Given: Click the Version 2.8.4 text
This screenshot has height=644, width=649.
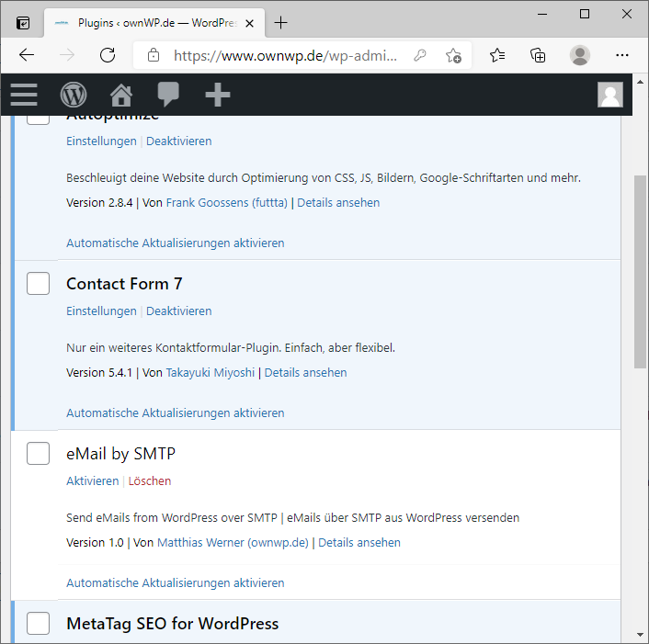Looking at the screenshot, I should 99,203.
